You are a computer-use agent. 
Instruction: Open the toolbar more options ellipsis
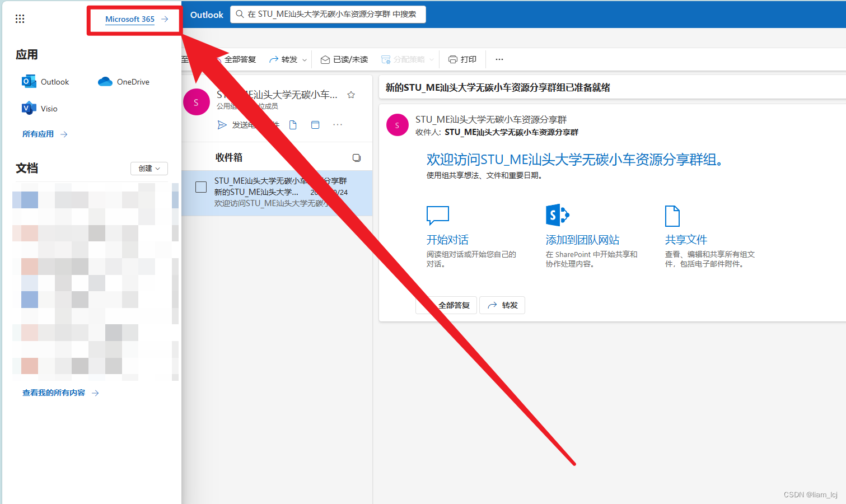tap(499, 59)
